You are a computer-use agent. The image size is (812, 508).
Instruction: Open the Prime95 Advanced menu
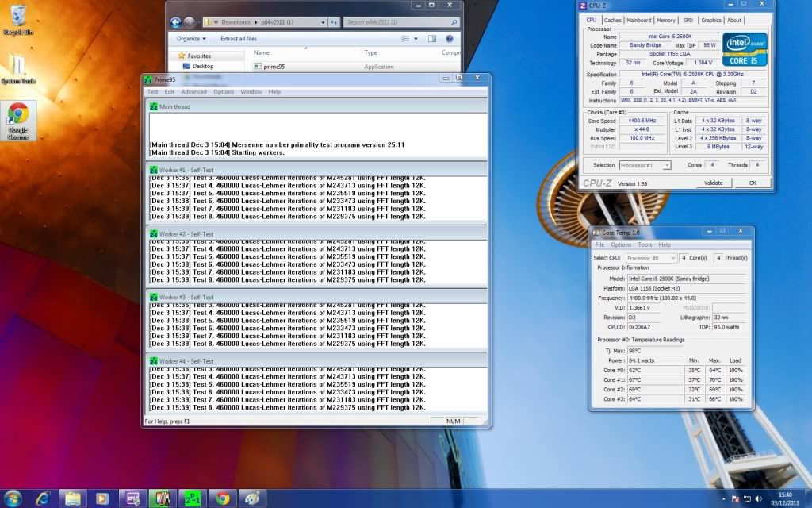tap(193, 92)
